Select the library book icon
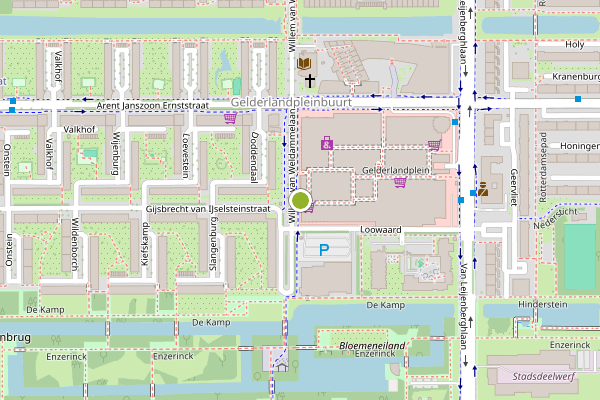 pyautogui.click(x=304, y=64)
